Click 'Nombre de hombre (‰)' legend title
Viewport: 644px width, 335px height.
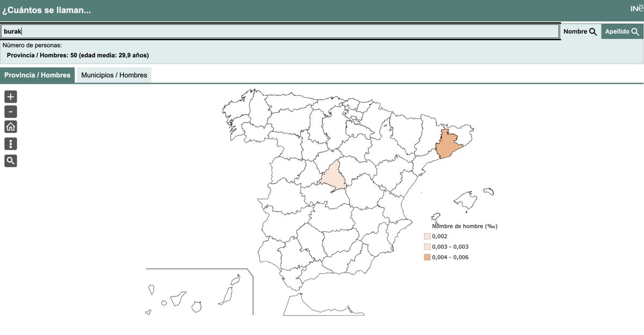pos(465,226)
